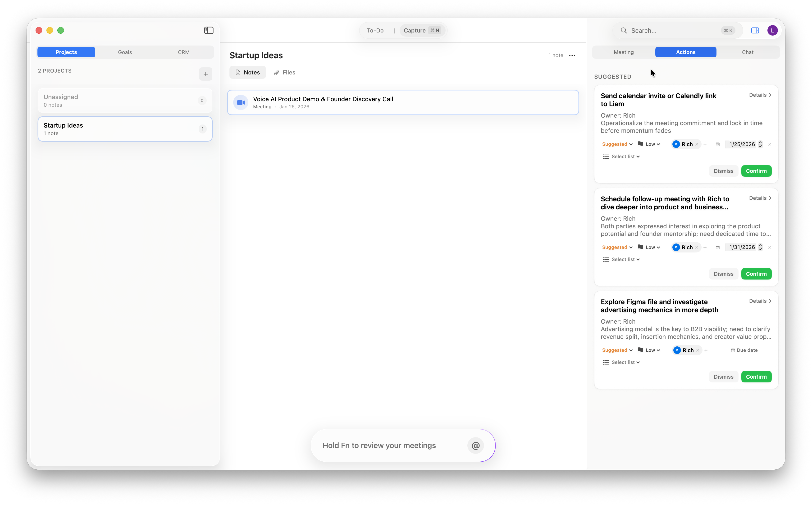Switch to the Chat tab
Image resolution: width=812 pixels, height=505 pixels.
[x=748, y=52]
